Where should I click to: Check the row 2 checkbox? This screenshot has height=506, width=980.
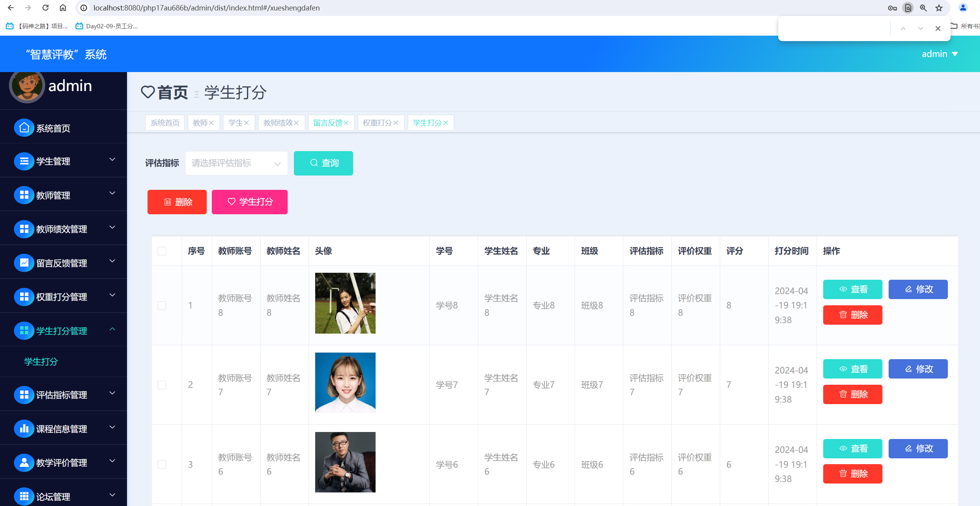162,385
